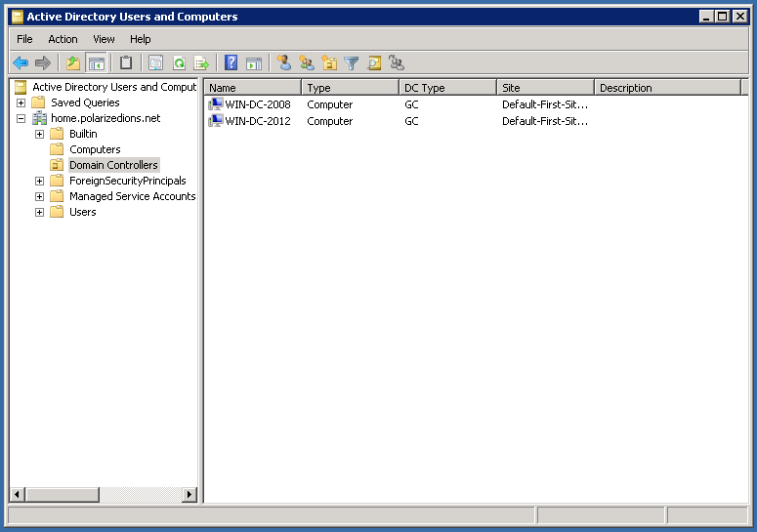The height and width of the screenshot is (532, 757).
Task: Expand the Builtin folder node
Action: coord(40,134)
